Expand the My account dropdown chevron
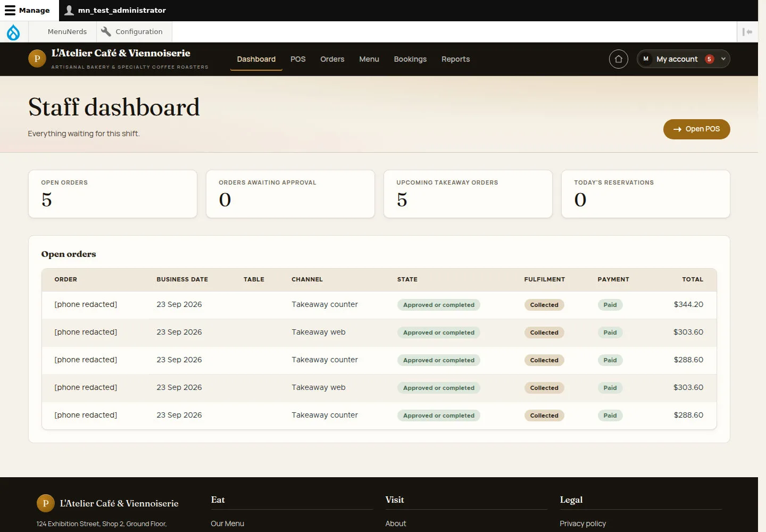The height and width of the screenshot is (532, 766). [723, 59]
